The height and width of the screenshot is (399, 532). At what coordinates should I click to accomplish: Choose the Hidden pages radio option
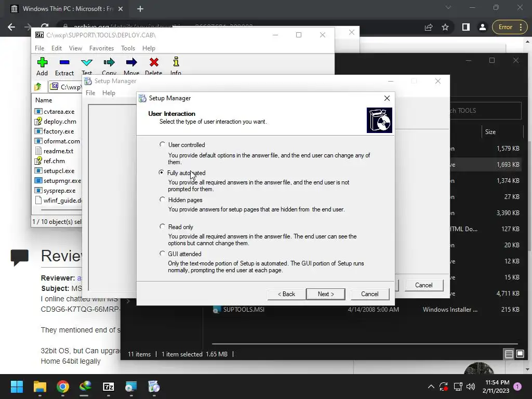[x=162, y=199]
